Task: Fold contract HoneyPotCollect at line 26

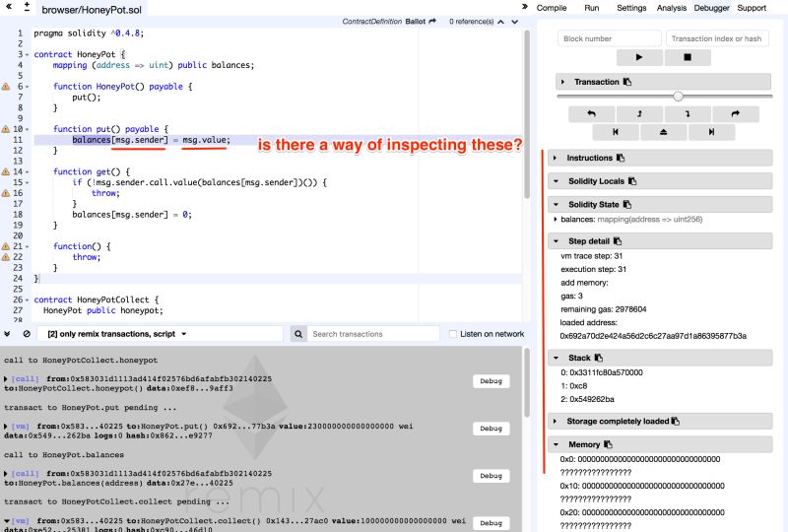Action: click(x=28, y=300)
